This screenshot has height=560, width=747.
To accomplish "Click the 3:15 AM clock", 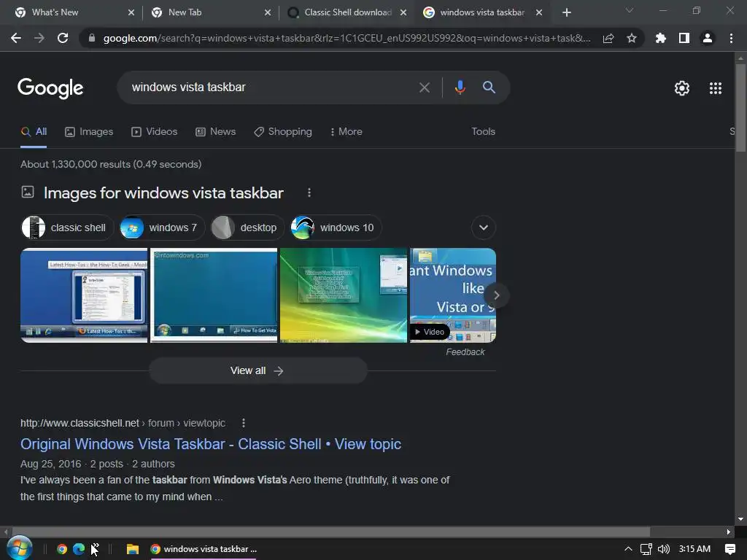I will [x=694, y=549].
